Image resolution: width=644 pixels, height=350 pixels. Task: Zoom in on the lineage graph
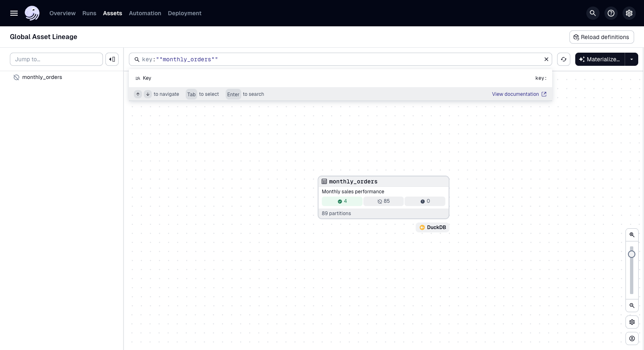pyautogui.click(x=632, y=235)
